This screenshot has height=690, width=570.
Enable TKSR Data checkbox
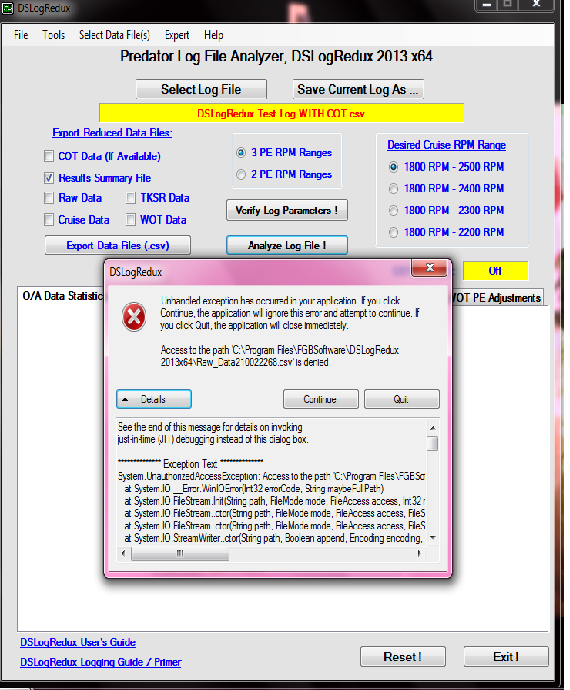(x=131, y=198)
